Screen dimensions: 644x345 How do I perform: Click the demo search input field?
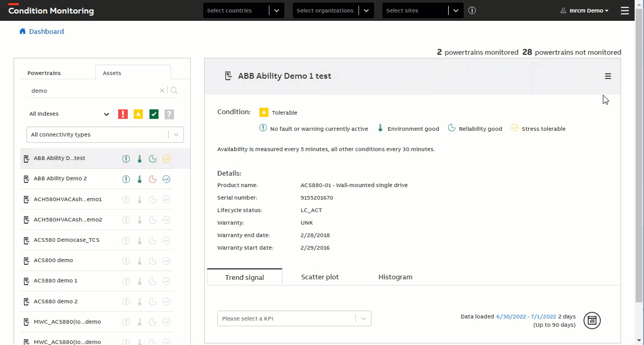94,91
